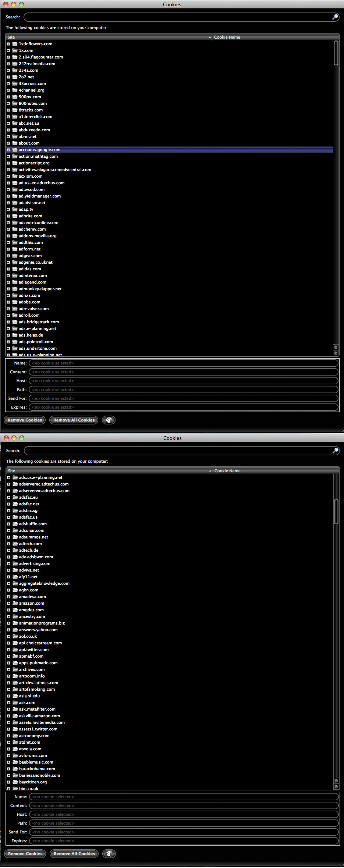The width and height of the screenshot is (344, 868).
Task: Click the folder icon beside adshuffle.com
Action: (15, 524)
